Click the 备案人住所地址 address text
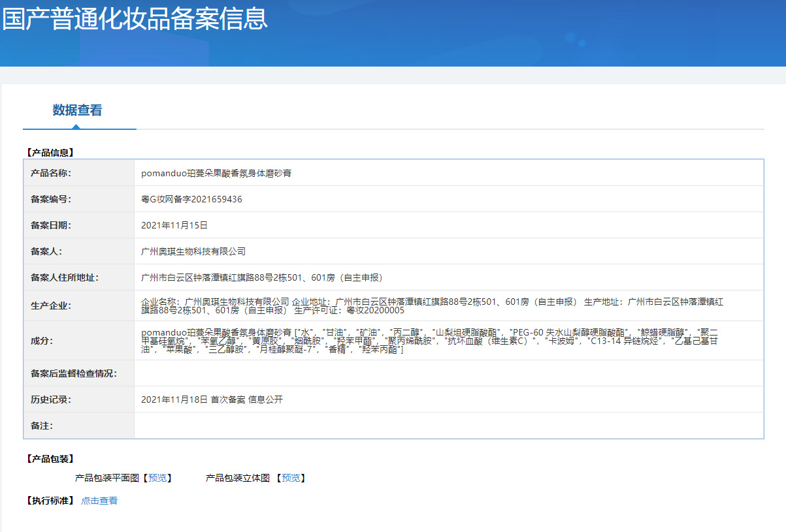This screenshot has width=786, height=532. coord(262,277)
